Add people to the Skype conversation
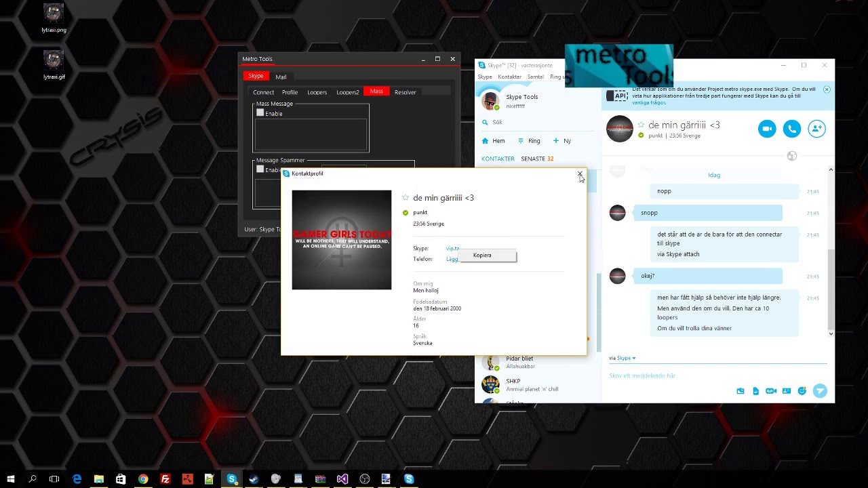868x488 pixels. [816, 128]
